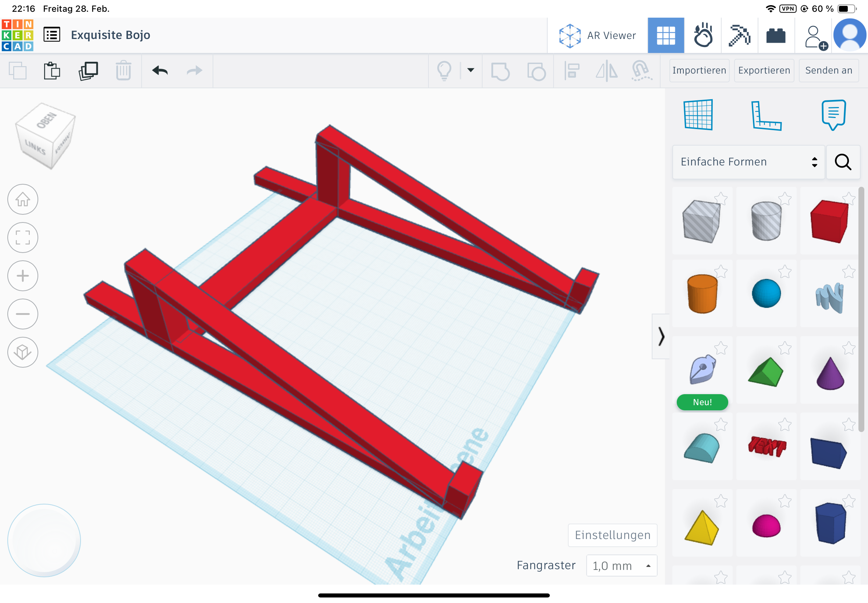The height and width of the screenshot is (603, 868).
Task: Favorite the blue Sphere with its star
Action: click(x=785, y=271)
